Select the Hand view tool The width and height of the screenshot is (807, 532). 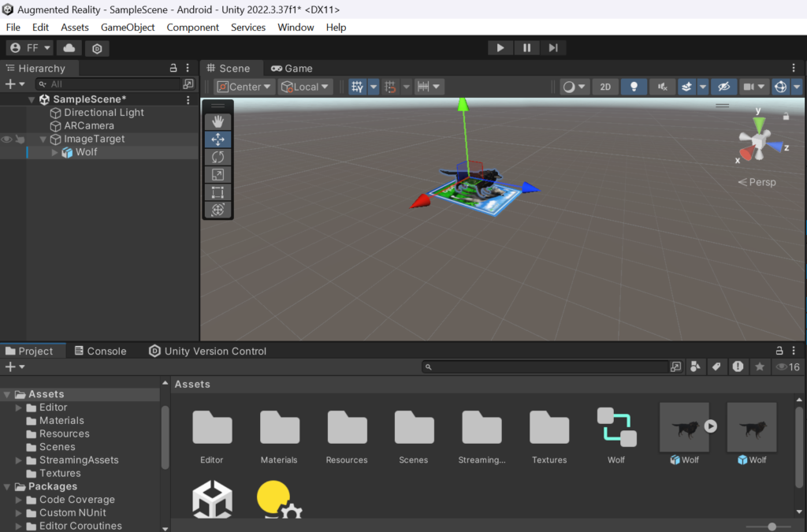pyautogui.click(x=218, y=121)
